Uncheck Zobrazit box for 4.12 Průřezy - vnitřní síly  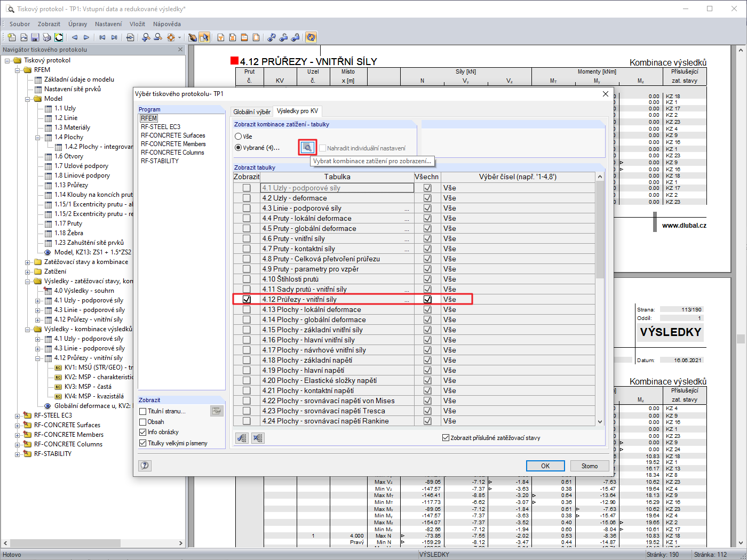[x=247, y=300]
